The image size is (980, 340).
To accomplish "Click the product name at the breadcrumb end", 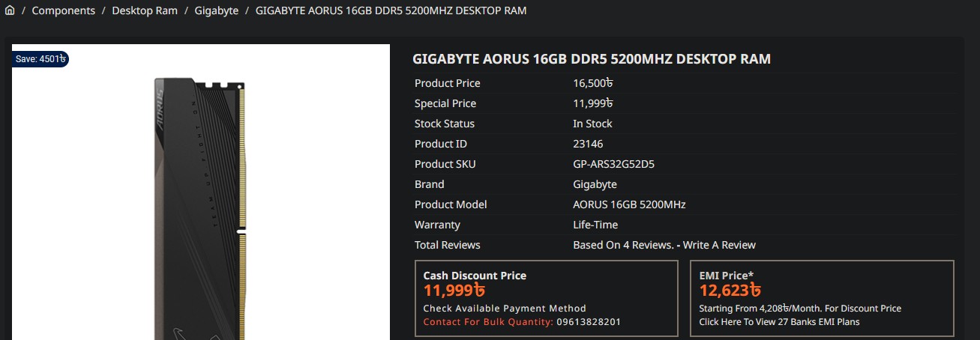I will [x=391, y=10].
